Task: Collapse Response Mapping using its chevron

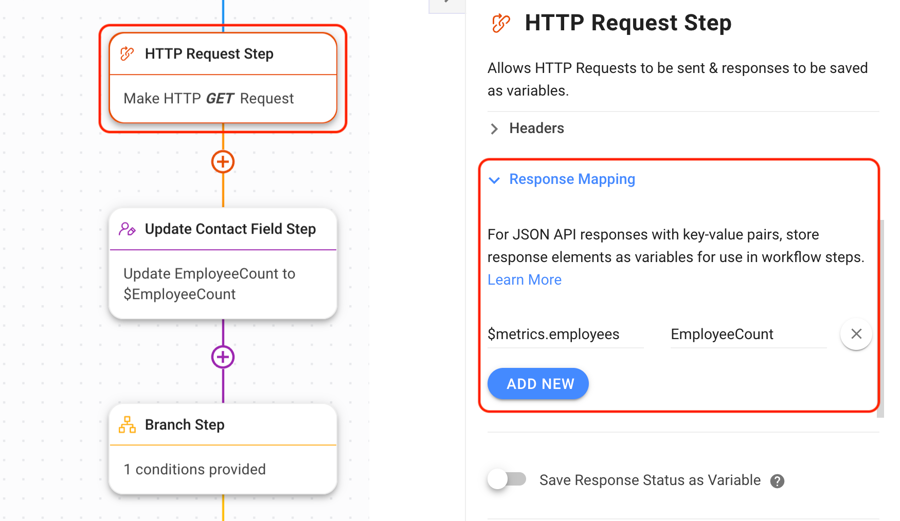Action: point(495,180)
